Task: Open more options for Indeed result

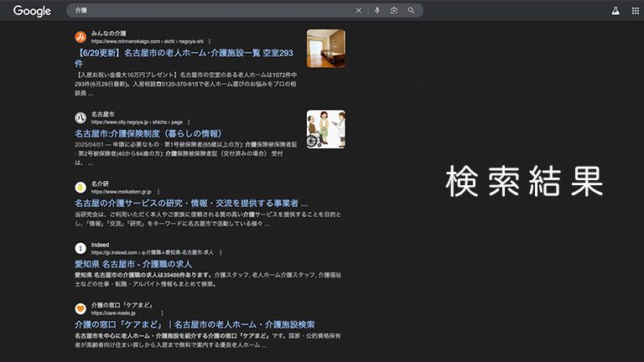Action: click(221, 252)
